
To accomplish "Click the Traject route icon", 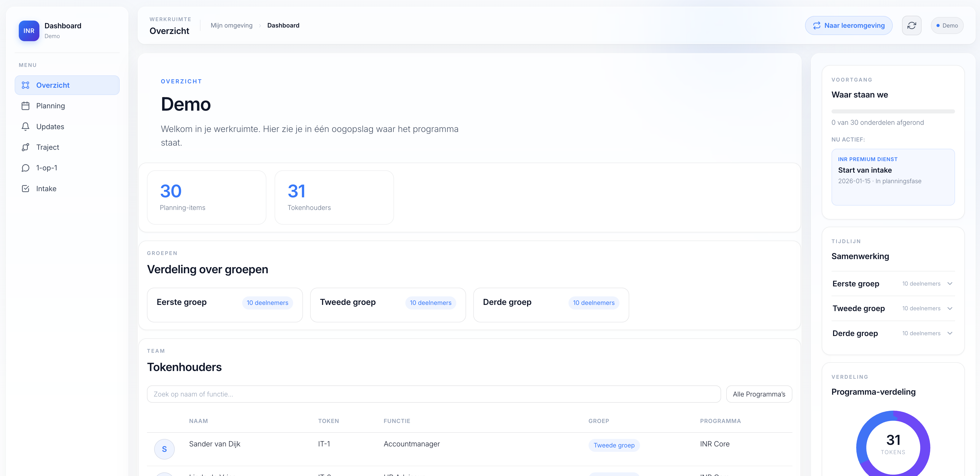I will (25, 147).
